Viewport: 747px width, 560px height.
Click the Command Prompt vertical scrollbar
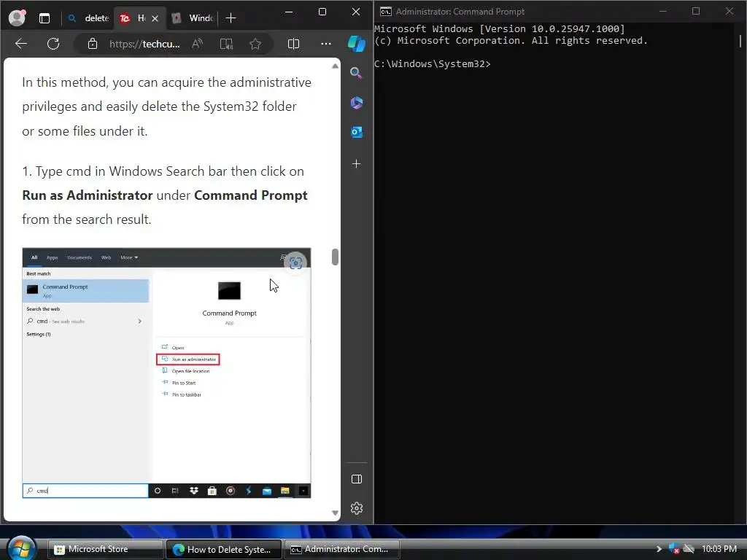pyautogui.click(x=741, y=42)
